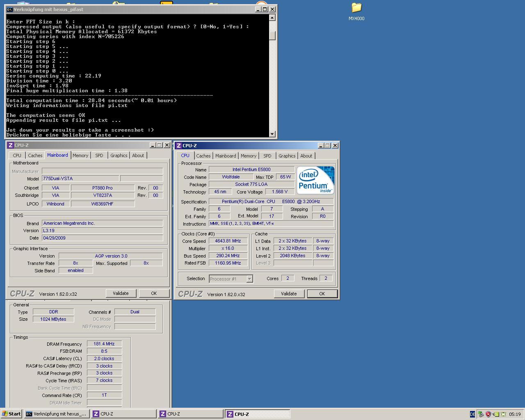Open the red security shield tray alert
This screenshot has width=525, height=420.
click(x=488, y=414)
